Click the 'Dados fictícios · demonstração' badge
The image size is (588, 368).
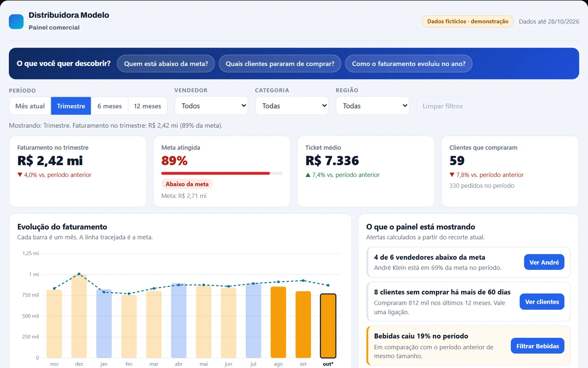[x=468, y=21]
